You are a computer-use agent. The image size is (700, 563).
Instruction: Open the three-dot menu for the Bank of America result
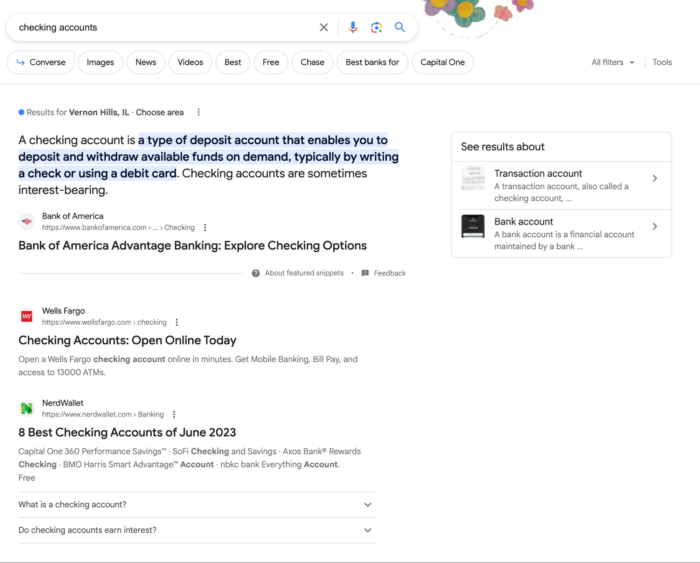(x=205, y=228)
